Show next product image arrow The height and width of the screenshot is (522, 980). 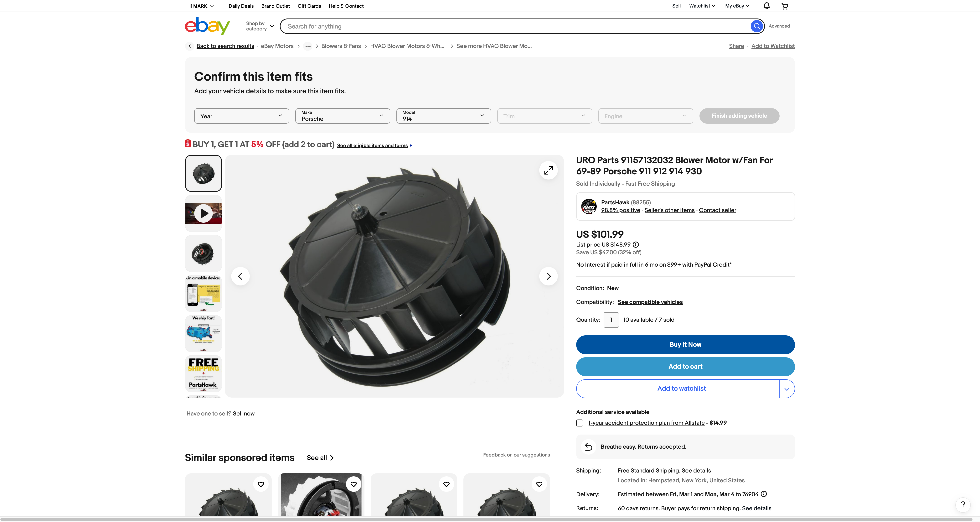548,276
